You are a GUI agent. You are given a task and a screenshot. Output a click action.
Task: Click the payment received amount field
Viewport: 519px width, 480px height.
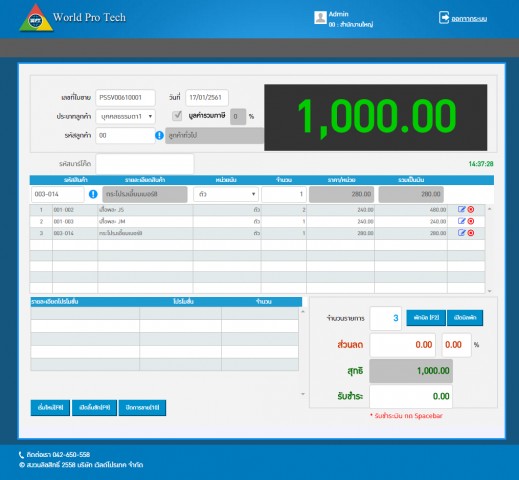point(411,396)
